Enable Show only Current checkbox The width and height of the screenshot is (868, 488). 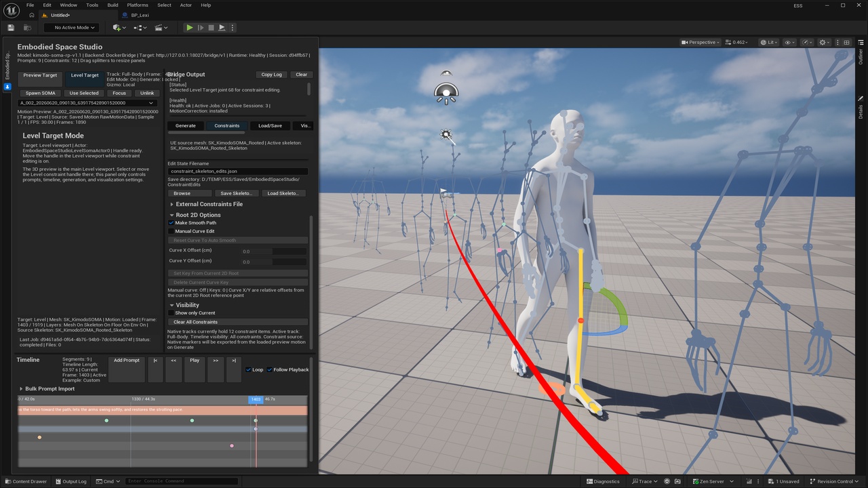[172, 313]
